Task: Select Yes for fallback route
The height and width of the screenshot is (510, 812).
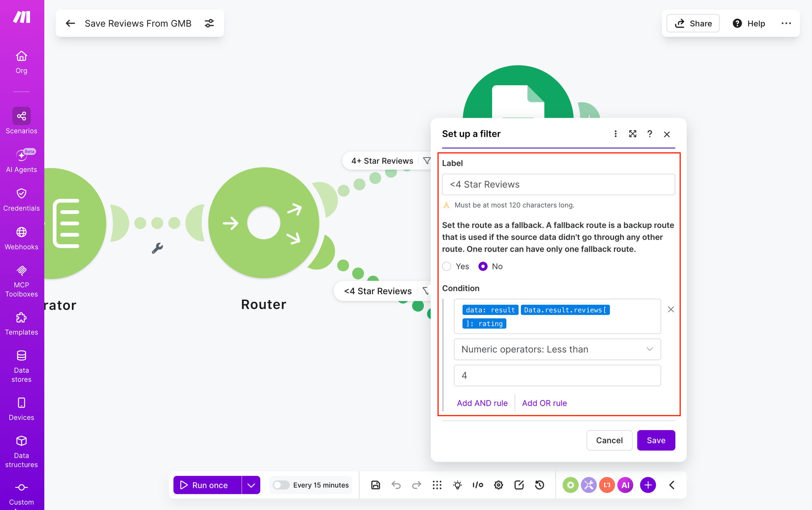Action: point(447,267)
